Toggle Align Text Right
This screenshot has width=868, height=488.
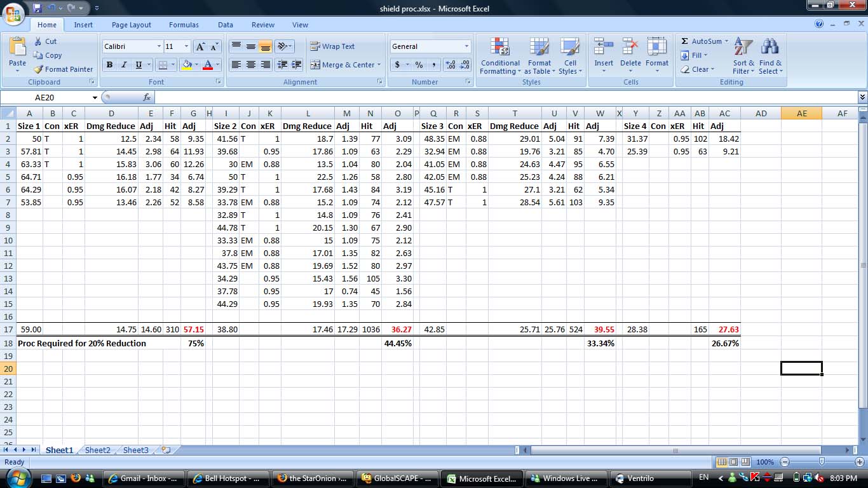click(265, 65)
